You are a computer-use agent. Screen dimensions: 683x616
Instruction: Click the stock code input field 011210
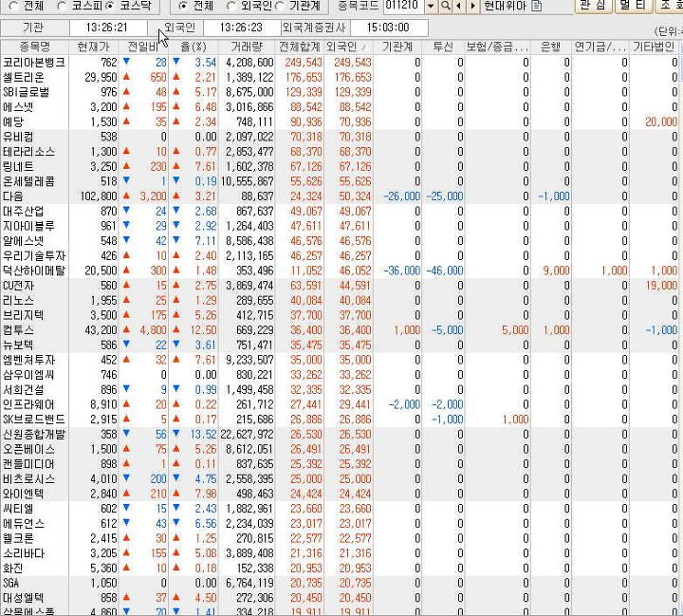point(403,6)
